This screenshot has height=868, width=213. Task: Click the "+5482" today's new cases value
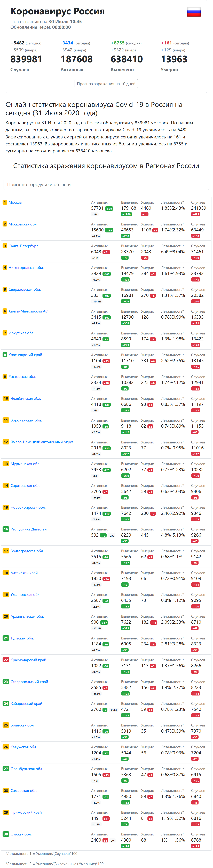pos(18,43)
